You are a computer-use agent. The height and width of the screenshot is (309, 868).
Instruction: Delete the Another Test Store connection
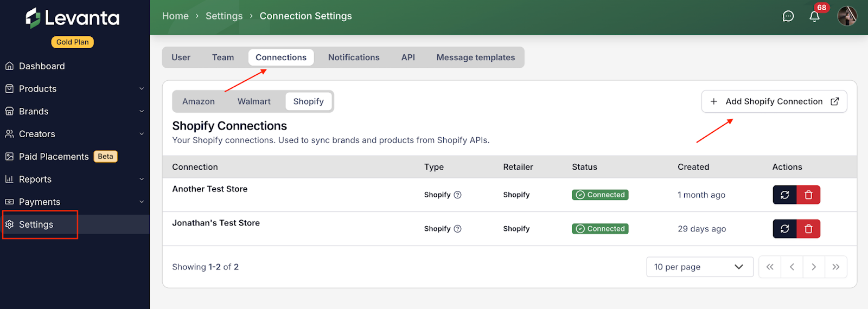(808, 195)
